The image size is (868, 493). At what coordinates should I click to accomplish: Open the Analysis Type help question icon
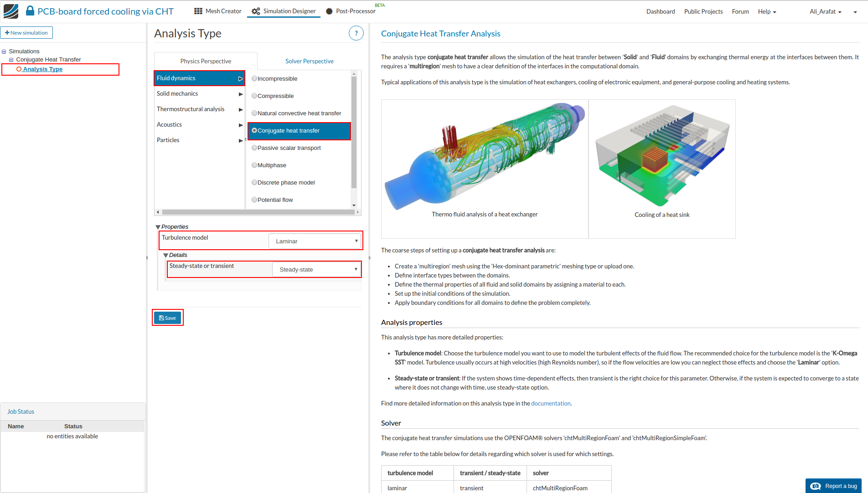356,33
